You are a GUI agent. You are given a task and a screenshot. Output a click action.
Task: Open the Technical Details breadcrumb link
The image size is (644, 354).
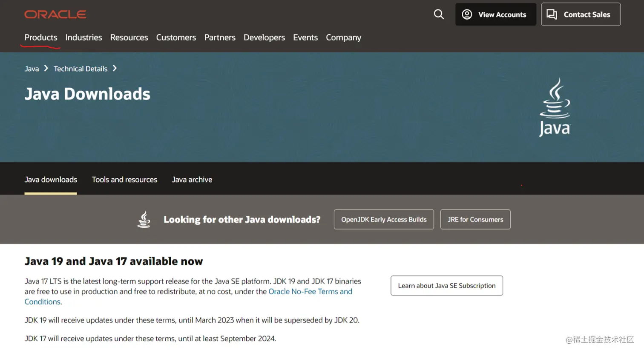[x=80, y=69]
